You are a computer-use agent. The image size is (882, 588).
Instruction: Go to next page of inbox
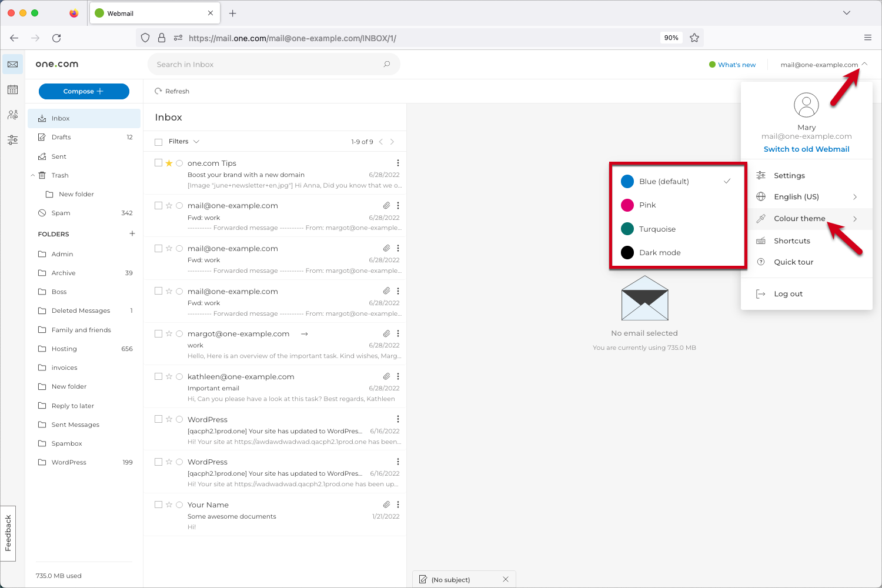point(392,142)
